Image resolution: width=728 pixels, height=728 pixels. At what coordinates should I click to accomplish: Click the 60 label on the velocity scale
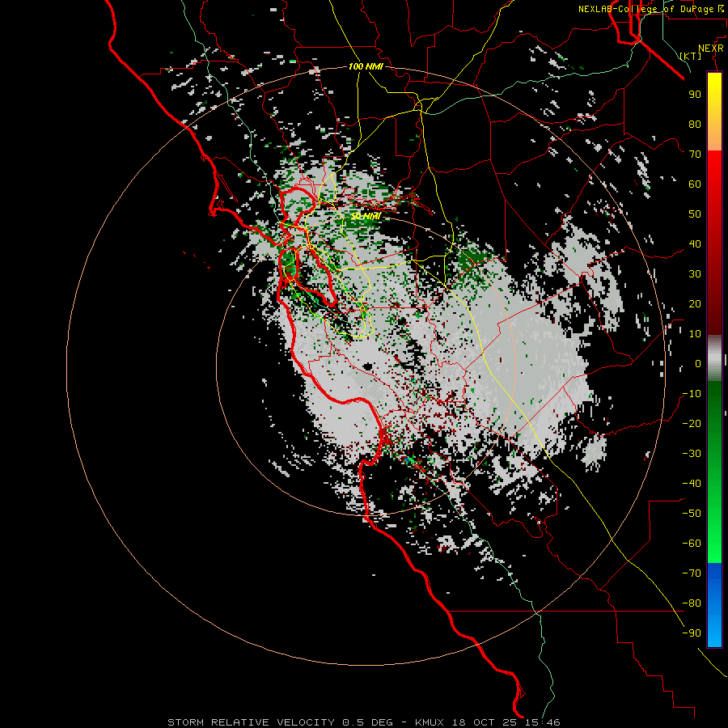coord(695,184)
